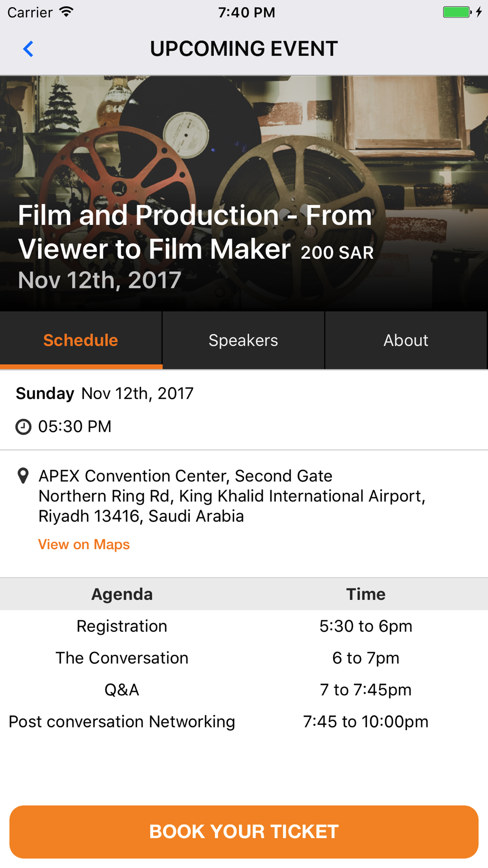
Task: Tap the film reel event banner image
Action: click(244, 193)
